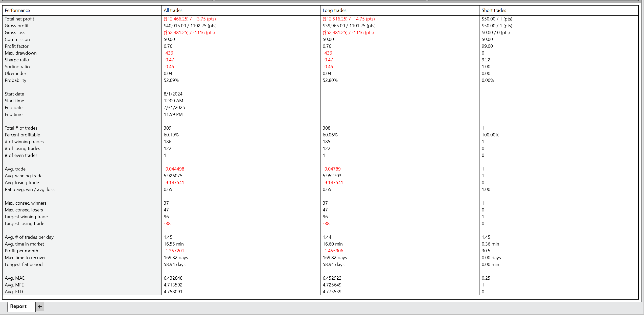Viewport: 644px width, 315px height.
Task: Select the Total net profit row label
Action: (x=19, y=19)
